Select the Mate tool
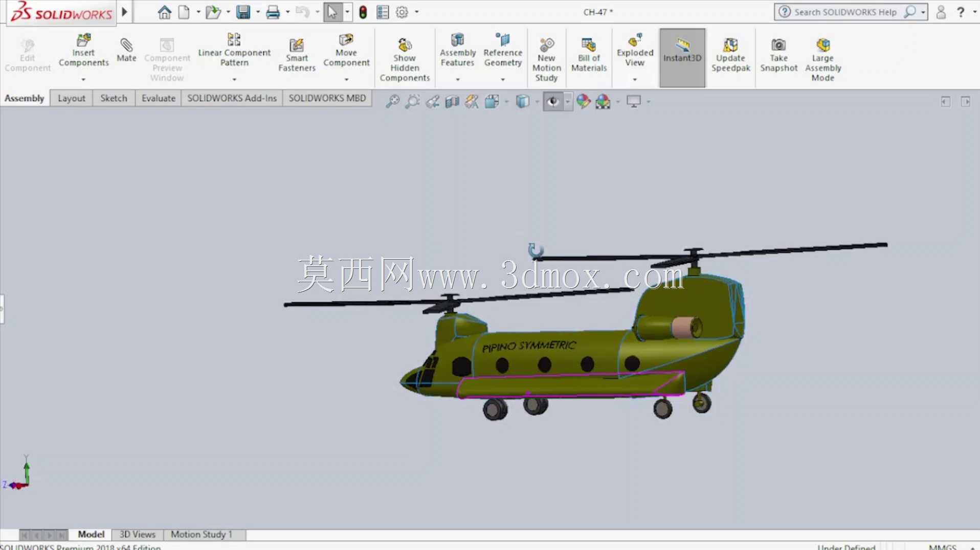980x550 pixels. pos(126,50)
